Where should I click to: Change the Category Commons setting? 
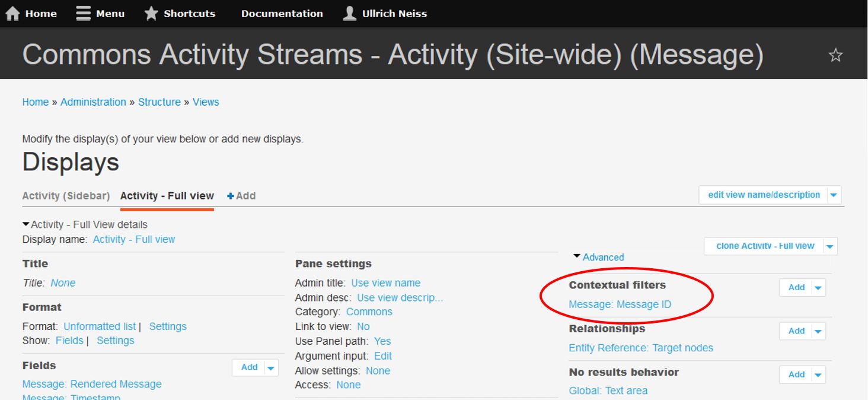[x=369, y=312]
